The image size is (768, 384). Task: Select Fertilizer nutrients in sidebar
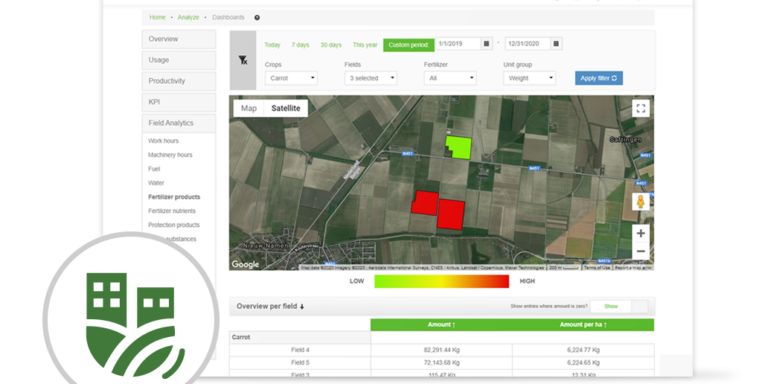(172, 211)
